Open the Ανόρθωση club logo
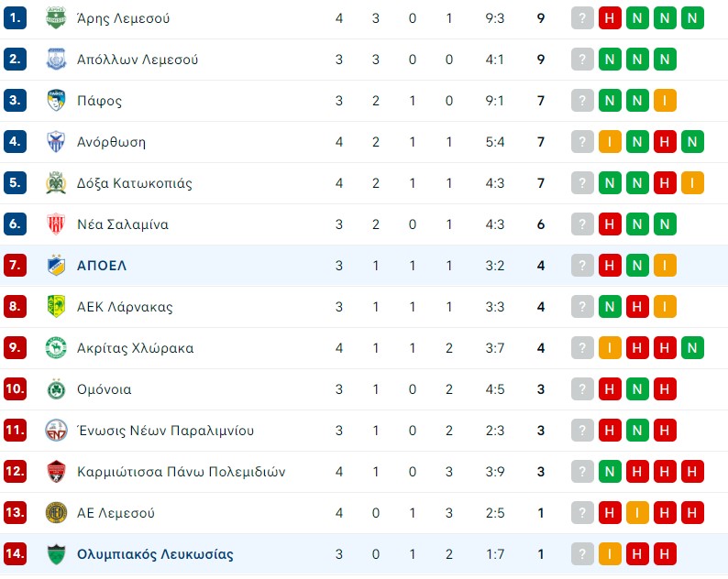Viewport: 728px width, 579px height. pyautogui.click(x=56, y=141)
